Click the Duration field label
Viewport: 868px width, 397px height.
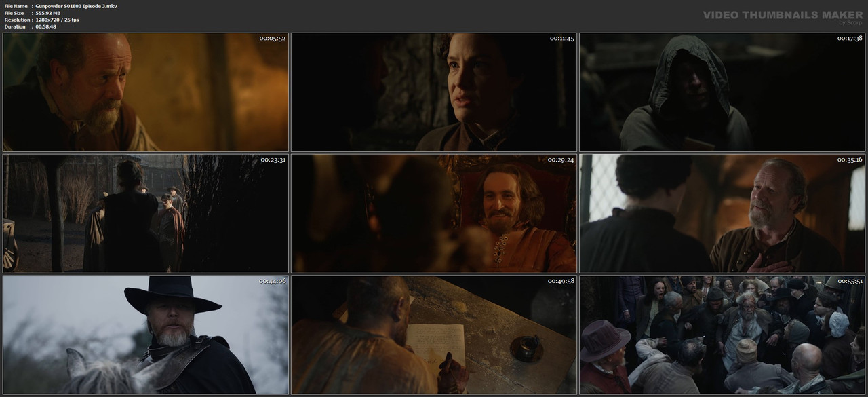[x=14, y=26]
